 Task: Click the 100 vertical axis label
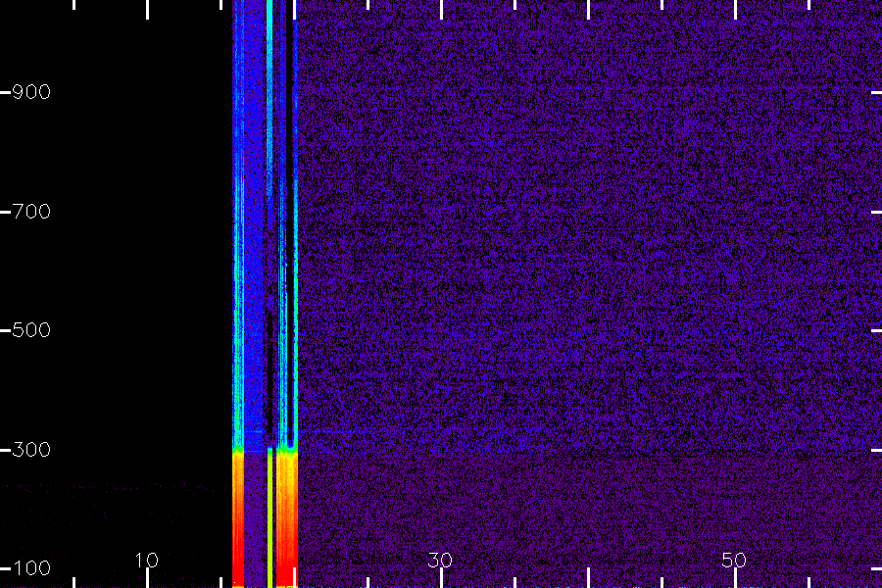(31, 568)
